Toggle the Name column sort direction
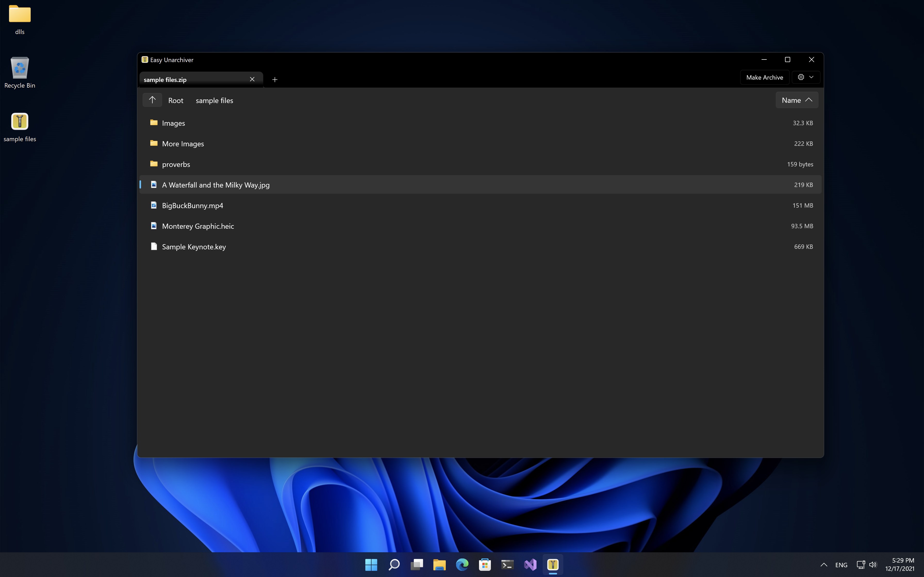This screenshot has height=577, width=924. point(796,100)
